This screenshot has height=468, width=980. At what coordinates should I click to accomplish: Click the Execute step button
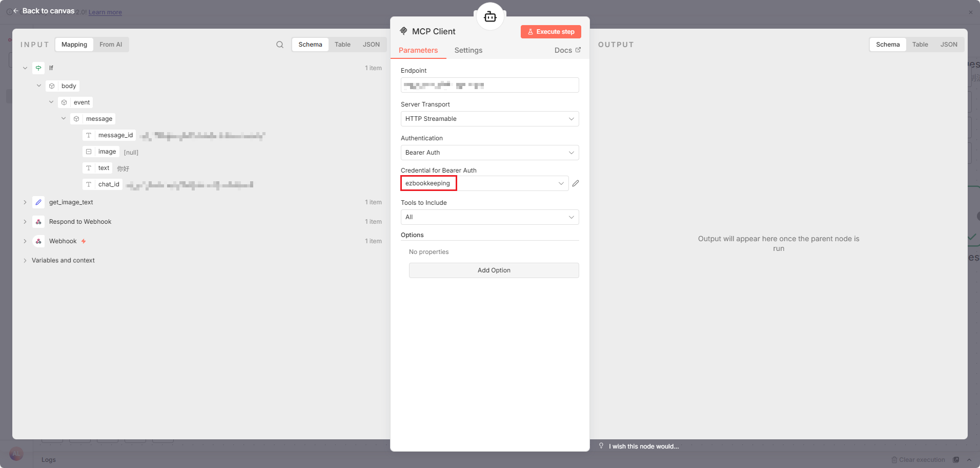(x=550, y=32)
